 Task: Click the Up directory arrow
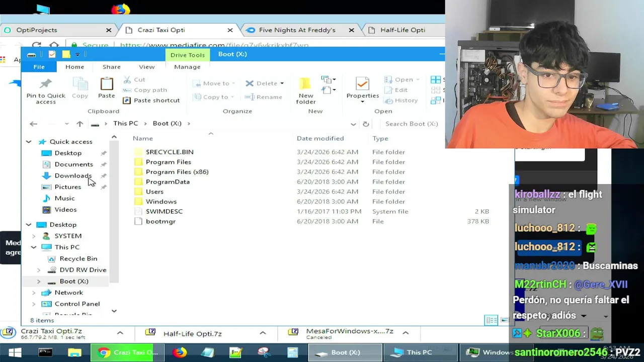[79, 124]
